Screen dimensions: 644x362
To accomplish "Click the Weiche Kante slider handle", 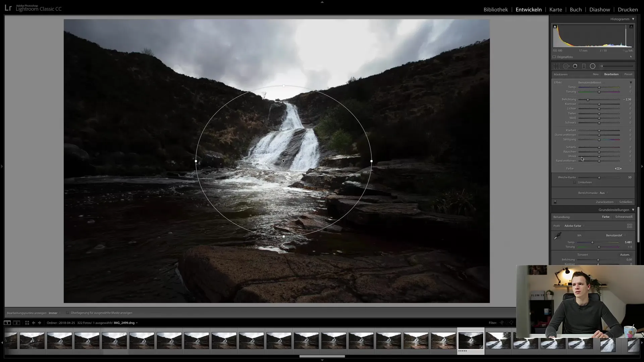I will 599,177.
